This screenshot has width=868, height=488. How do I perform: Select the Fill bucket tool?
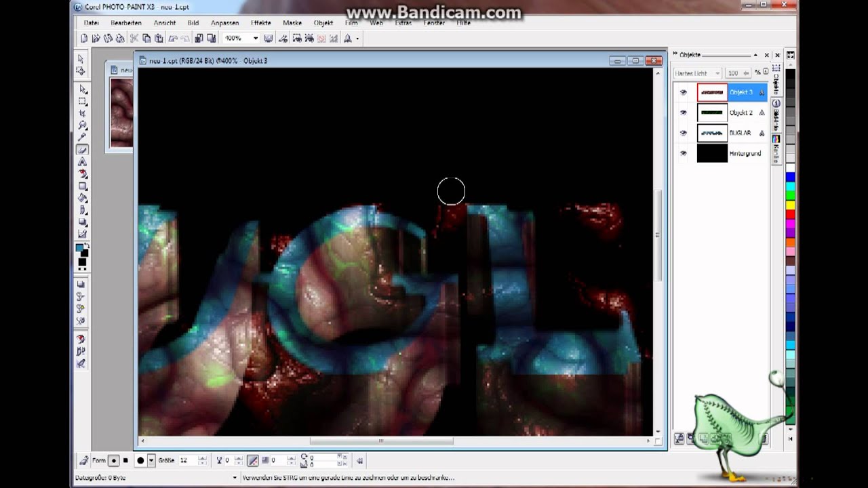click(83, 198)
